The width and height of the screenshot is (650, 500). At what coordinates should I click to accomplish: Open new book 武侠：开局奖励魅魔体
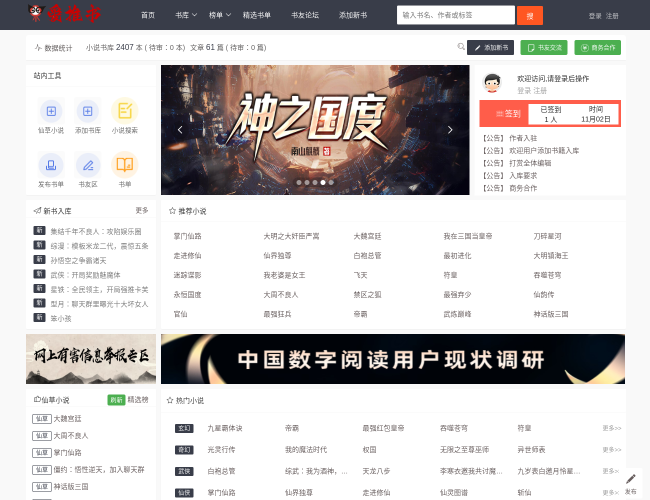85,275
